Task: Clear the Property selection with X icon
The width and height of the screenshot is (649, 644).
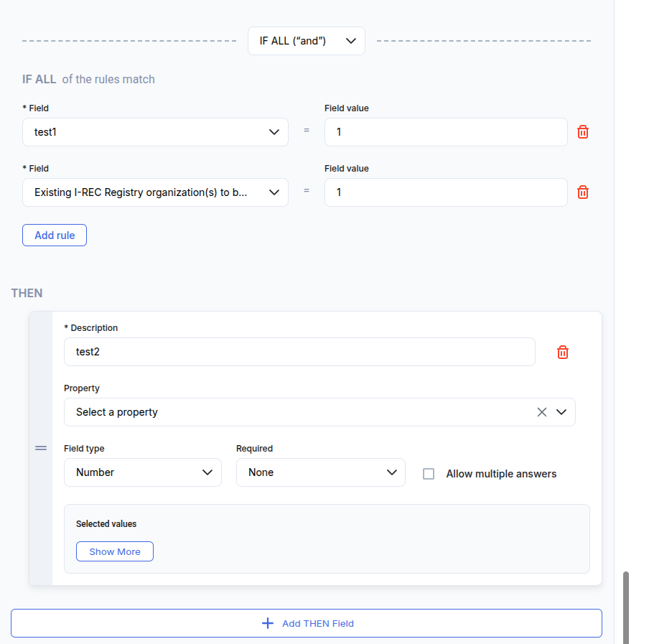Action: (x=542, y=412)
